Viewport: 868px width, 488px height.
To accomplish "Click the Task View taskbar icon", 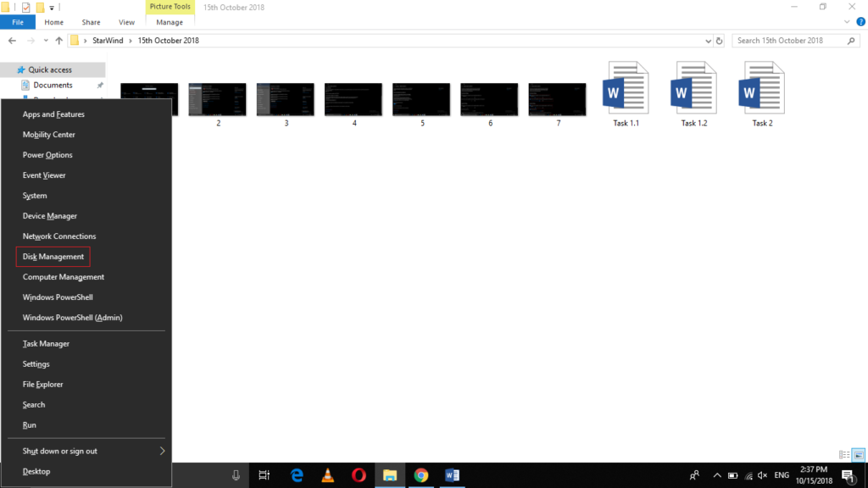I will point(264,475).
